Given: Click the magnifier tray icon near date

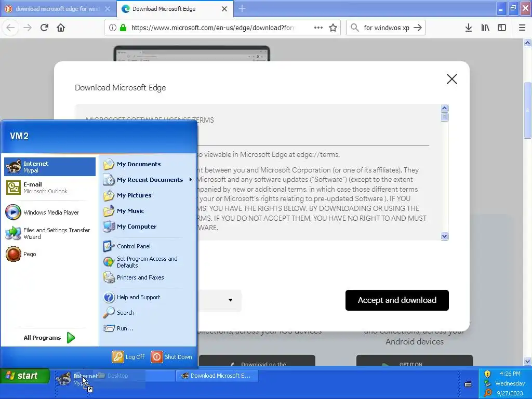Looking at the screenshot, I should click(x=487, y=393).
